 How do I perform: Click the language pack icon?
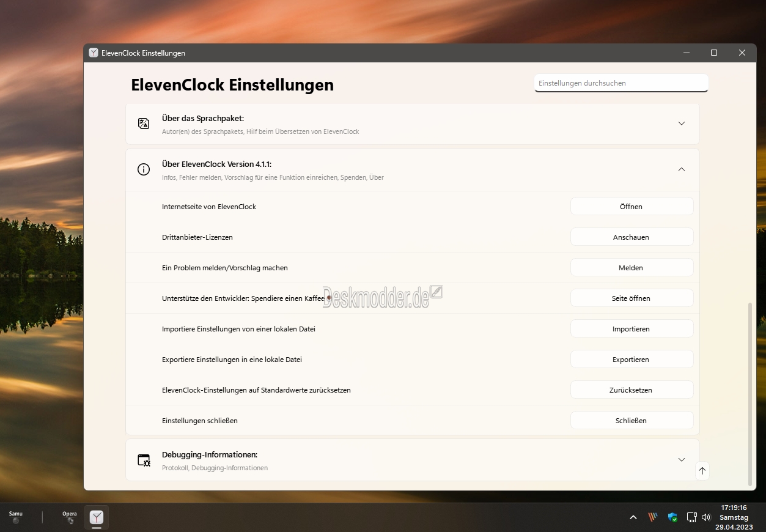click(x=144, y=124)
